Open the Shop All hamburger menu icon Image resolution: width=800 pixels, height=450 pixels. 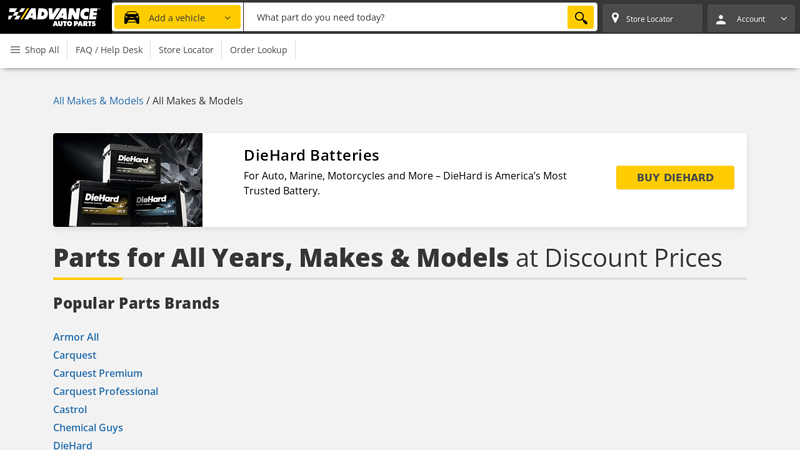pos(15,49)
